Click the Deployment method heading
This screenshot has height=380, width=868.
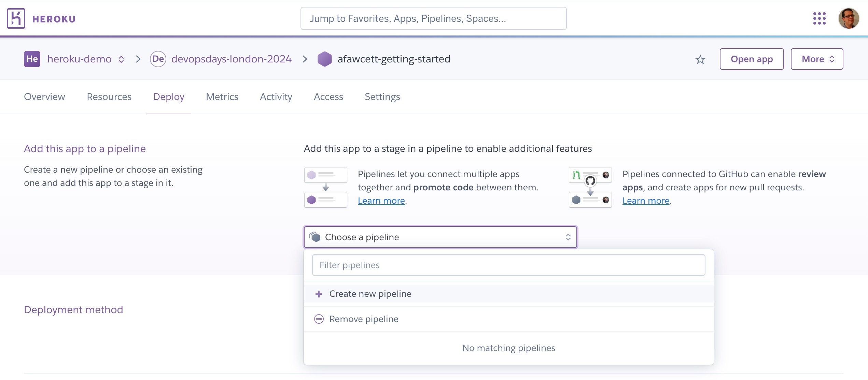(x=73, y=310)
